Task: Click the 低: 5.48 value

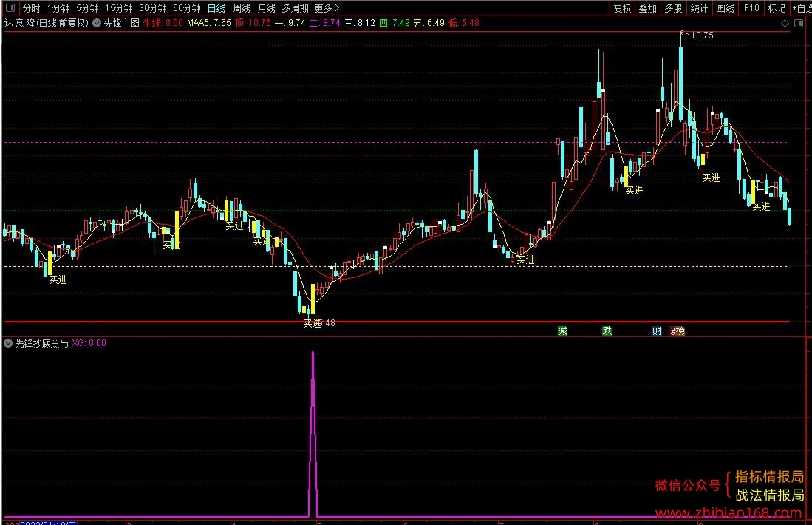Action: click(x=464, y=24)
